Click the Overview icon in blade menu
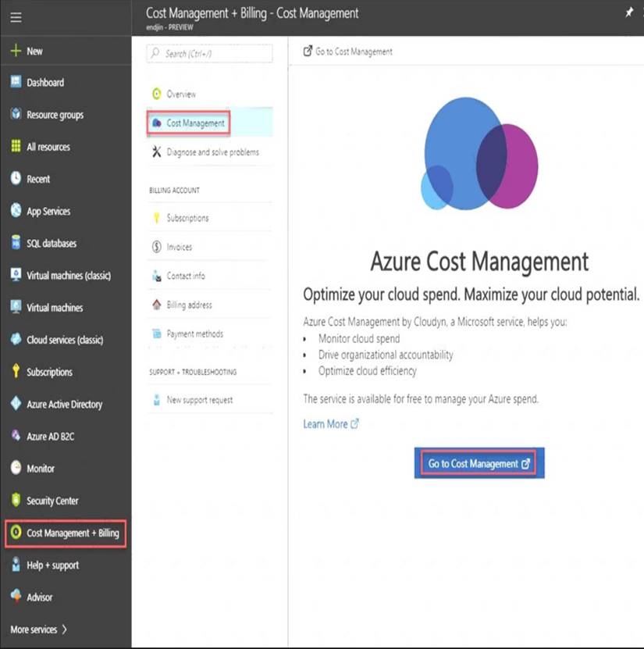This screenshot has width=644, height=649. click(156, 94)
